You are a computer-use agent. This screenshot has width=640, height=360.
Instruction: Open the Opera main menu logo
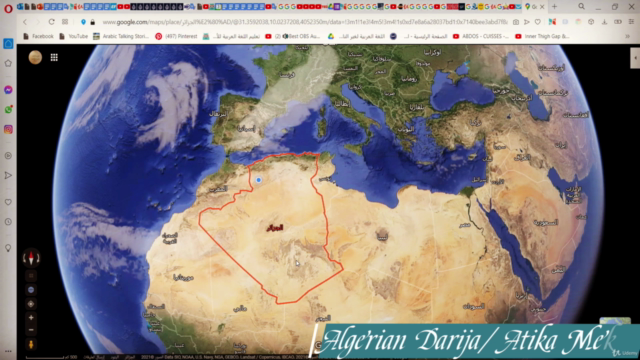pos(8,8)
